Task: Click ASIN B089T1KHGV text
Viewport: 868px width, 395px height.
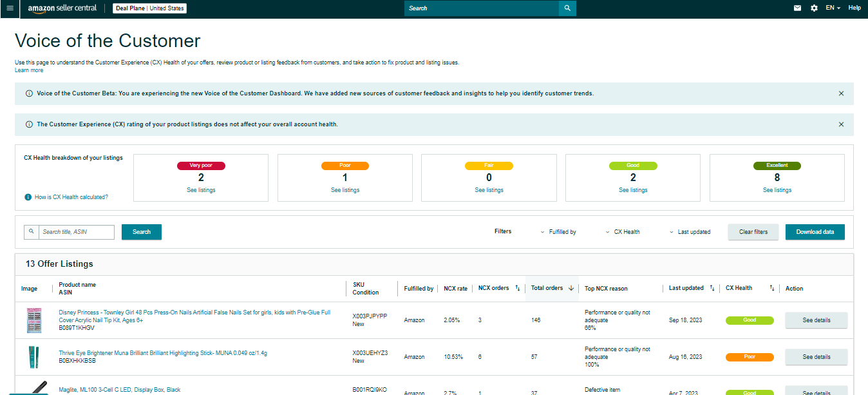Action: click(77, 328)
